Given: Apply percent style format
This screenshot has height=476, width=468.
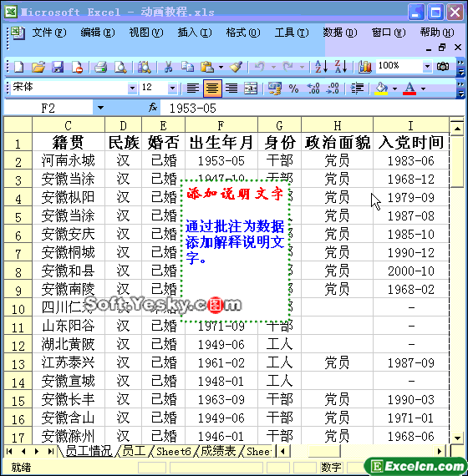Looking at the screenshot, I should tap(293, 89).
